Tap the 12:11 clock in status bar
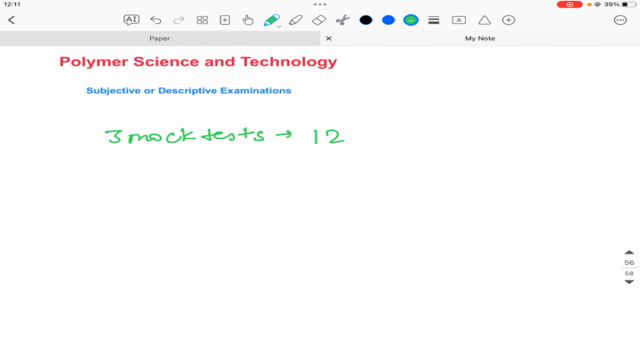The image size is (640, 360). point(12,4)
